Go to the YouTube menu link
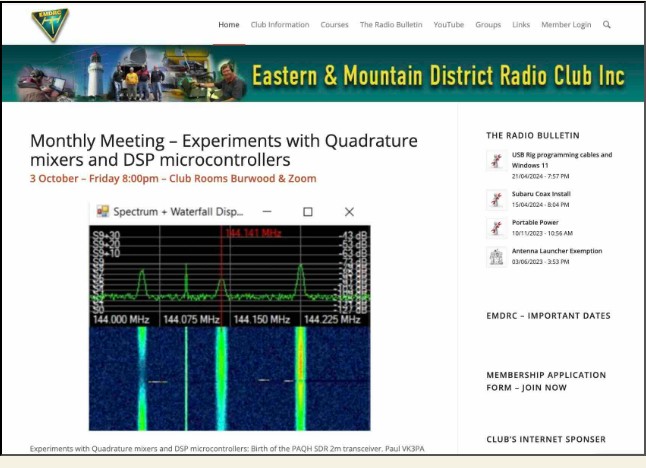Image resolution: width=646 pixels, height=468 pixels. (x=448, y=24)
